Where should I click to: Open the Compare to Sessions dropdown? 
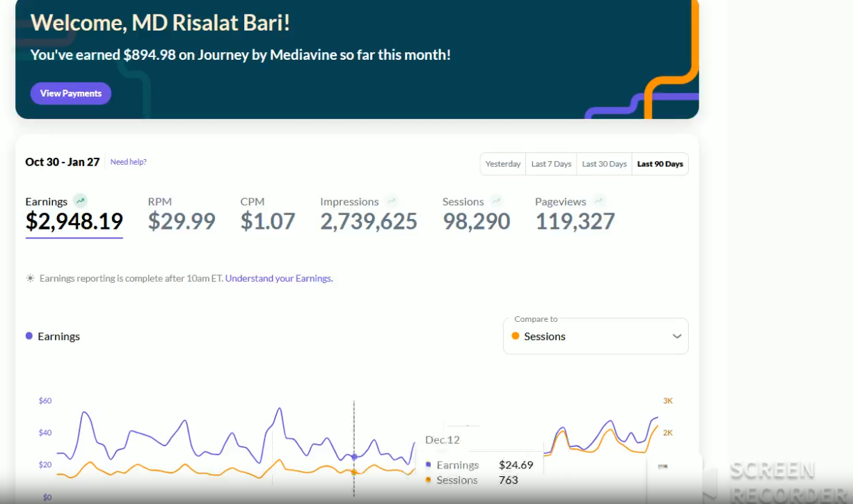click(x=596, y=336)
